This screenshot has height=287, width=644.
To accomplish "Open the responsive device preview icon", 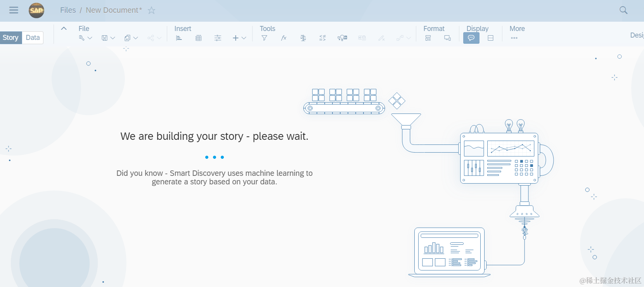I will (x=447, y=38).
